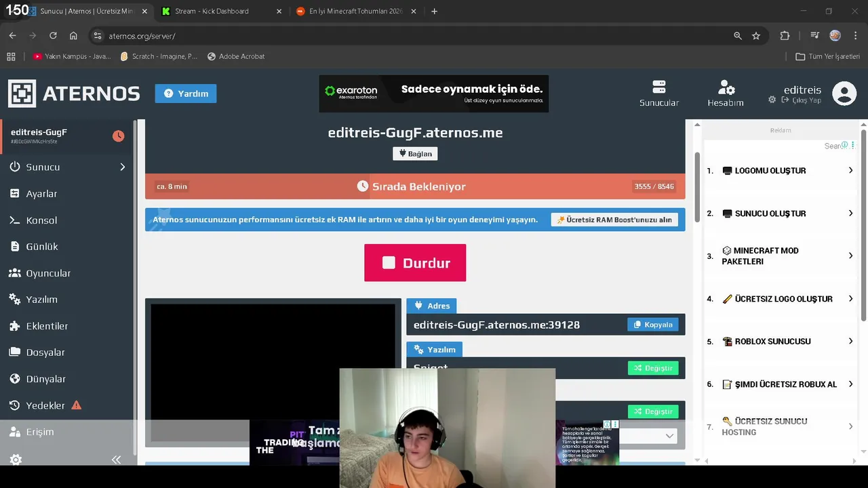The width and height of the screenshot is (868, 488).
Task: Click the ad options menu icon beside Search
Action: (x=853, y=146)
